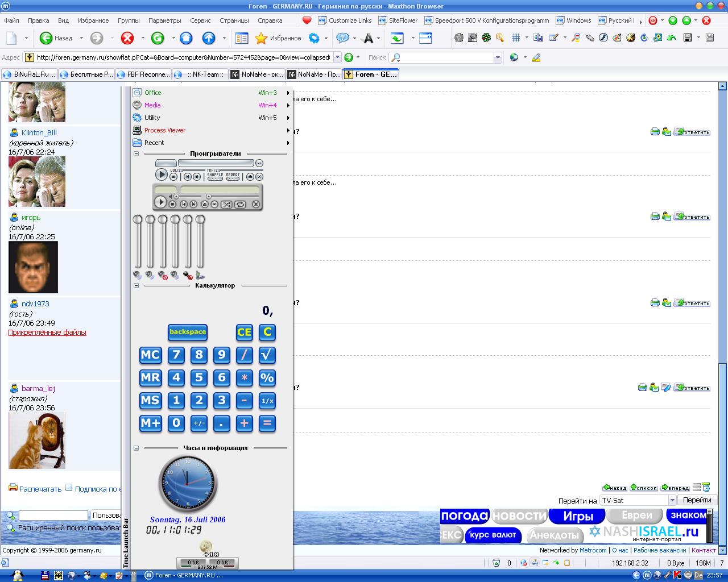Open the Избранное menu

(93, 20)
